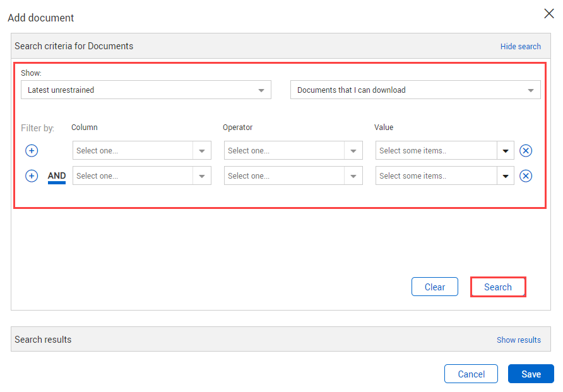This screenshot has height=392, width=563.
Task: Click the add filter plus icon in first row
Action: pos(32,151)
